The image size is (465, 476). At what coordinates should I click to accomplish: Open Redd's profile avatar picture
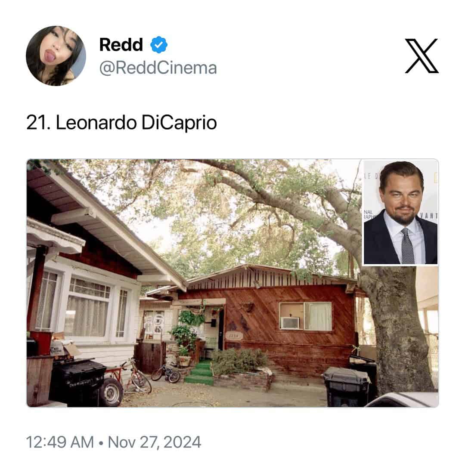pyautogui.click(x=56, y=56)
